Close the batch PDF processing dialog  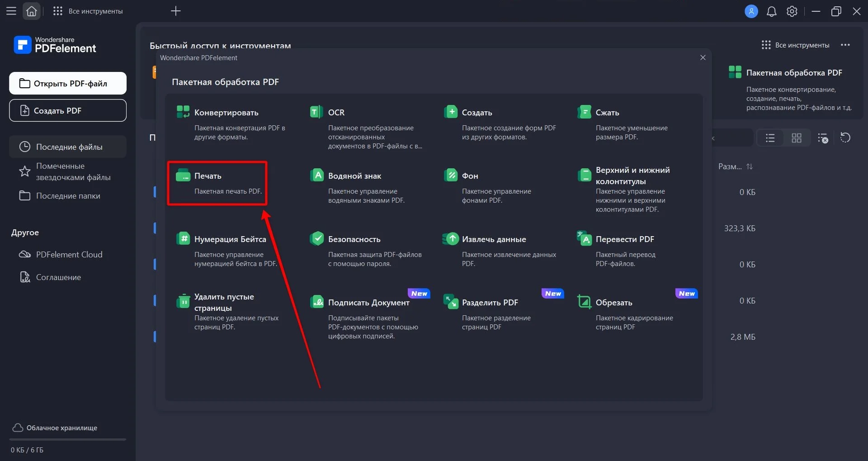tap(703, 57)
